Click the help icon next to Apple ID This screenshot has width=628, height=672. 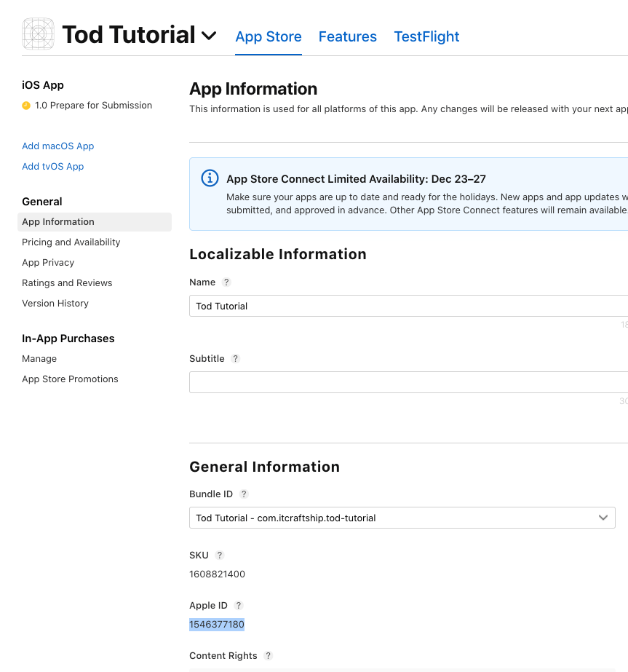click(239, 606)
